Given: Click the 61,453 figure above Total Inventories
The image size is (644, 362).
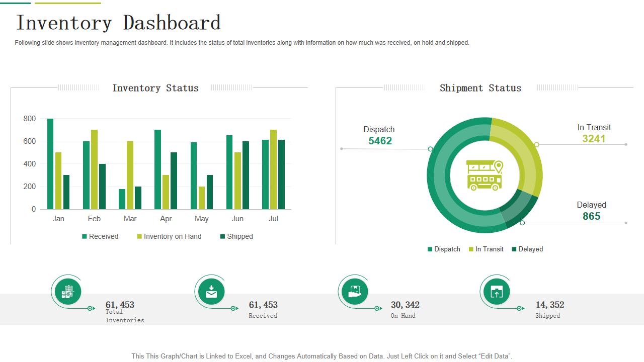Looking at the screenshot, I should point(120,305).
